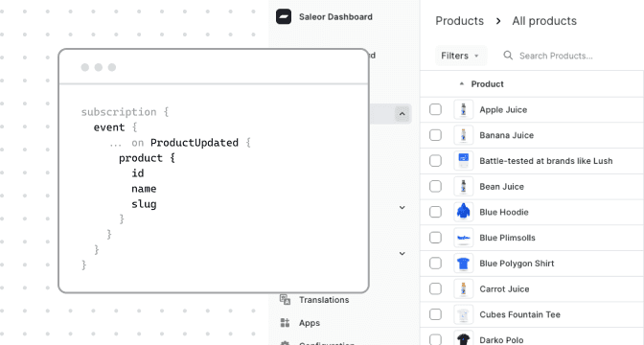Select the Banana Juice checkbox

435,135
